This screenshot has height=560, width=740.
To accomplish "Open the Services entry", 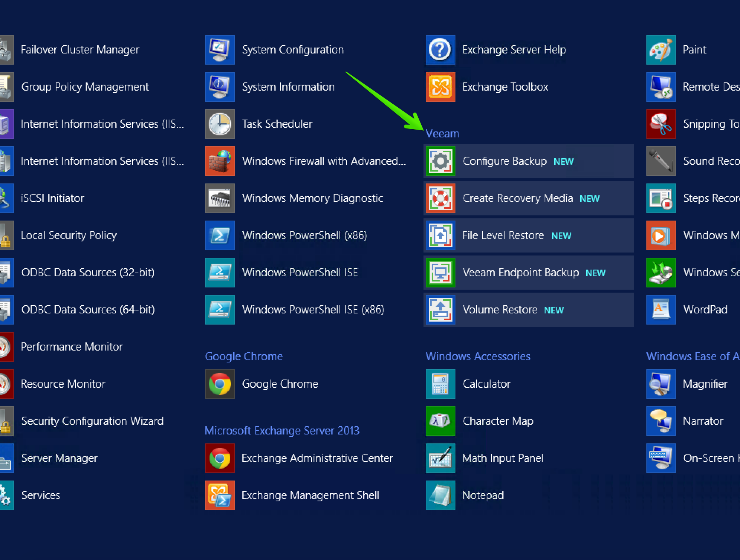I will (41, 495).
